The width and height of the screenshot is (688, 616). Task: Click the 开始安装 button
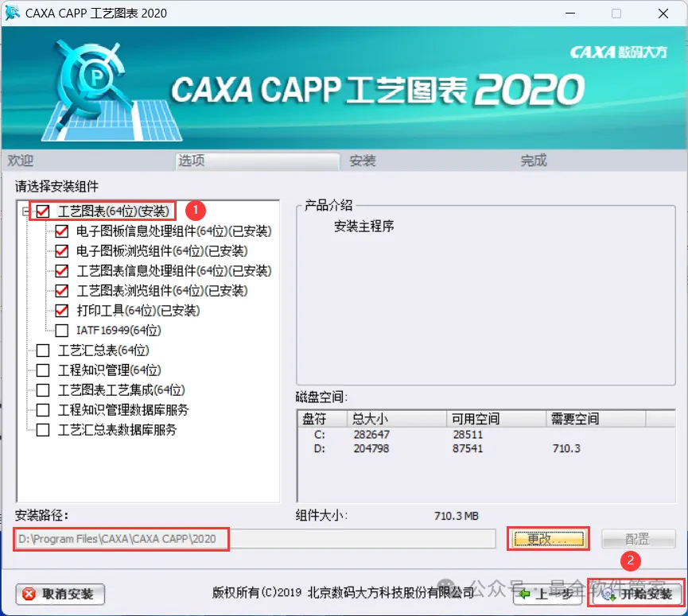pyautogui.click(x=636, y=594)
